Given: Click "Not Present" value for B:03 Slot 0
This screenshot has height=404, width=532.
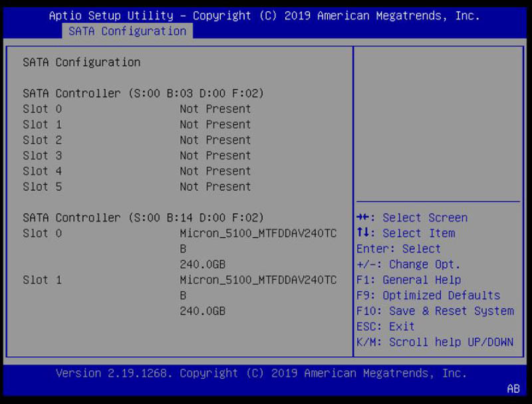Looking at the screenshot, I should point(215,109).
